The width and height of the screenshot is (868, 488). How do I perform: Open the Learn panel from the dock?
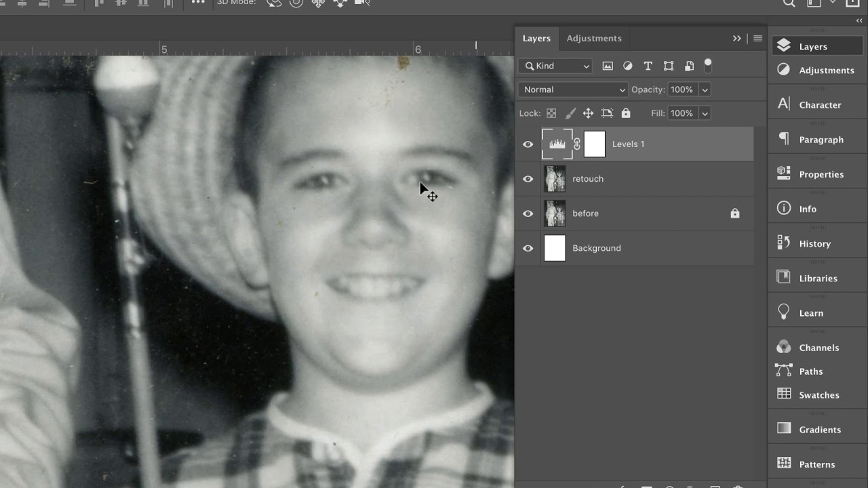point(817,312)
